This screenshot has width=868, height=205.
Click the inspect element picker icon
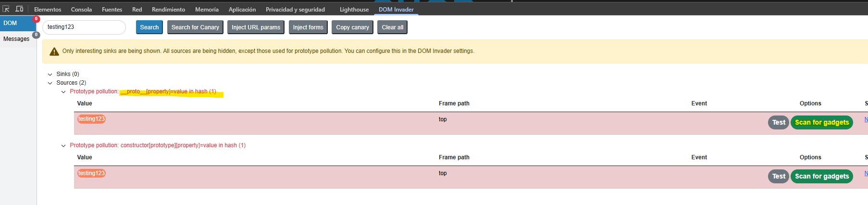point(6,9)
